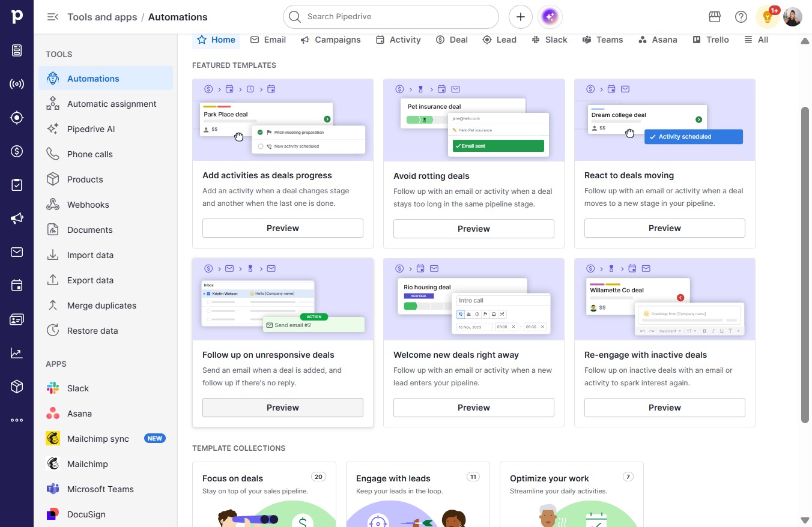812x527 pixels.
Task: Open the Asana app in the sidebar
Action: 106,414
